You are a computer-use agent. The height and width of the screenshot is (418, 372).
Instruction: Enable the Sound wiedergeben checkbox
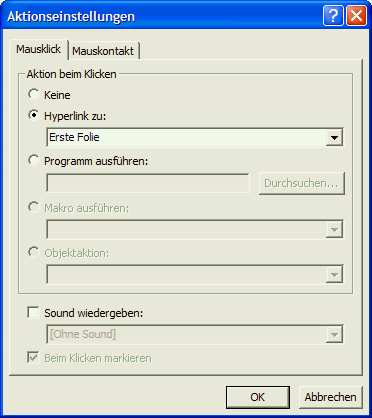(x=33, y=313)
